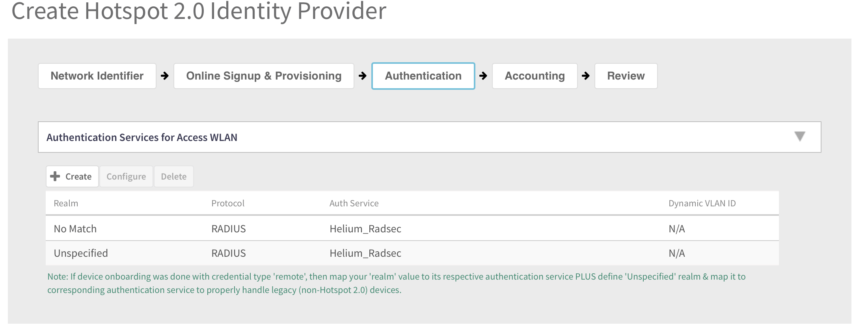Jump to the Review step
The image size is (868, 330).
pos(626,76)
